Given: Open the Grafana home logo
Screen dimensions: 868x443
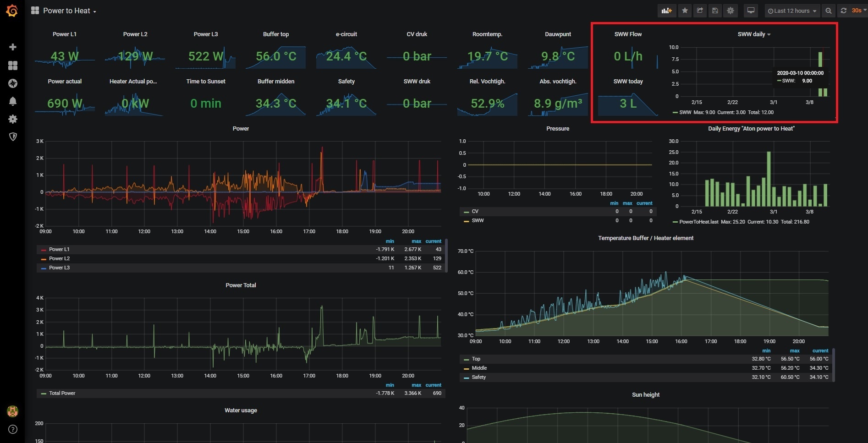Looking at the screenshot, I should point(12,11).
